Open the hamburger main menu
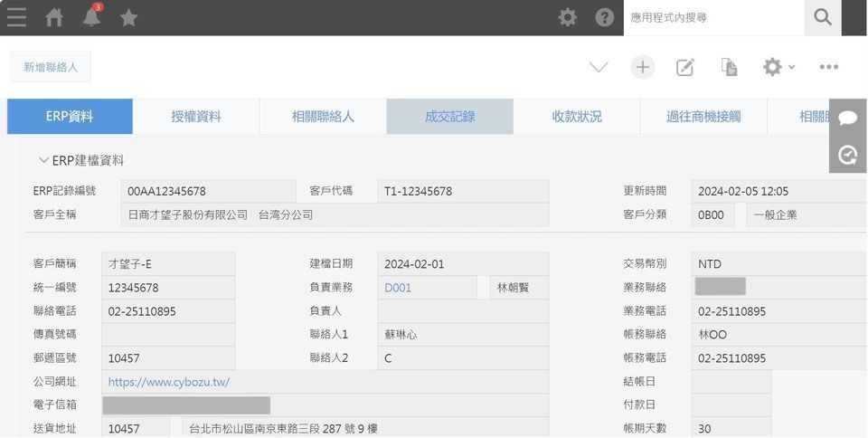The image size is (868, 438). (x=16, y=17)
